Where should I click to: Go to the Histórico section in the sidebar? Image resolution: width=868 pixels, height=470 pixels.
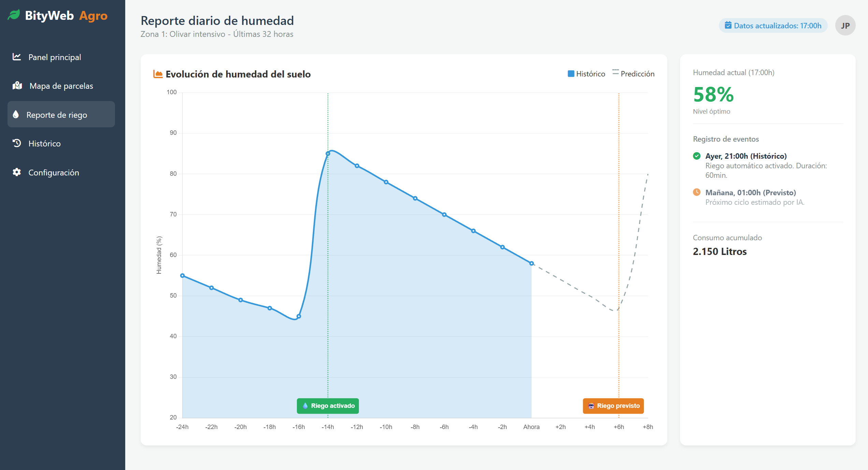pos(44,143)
